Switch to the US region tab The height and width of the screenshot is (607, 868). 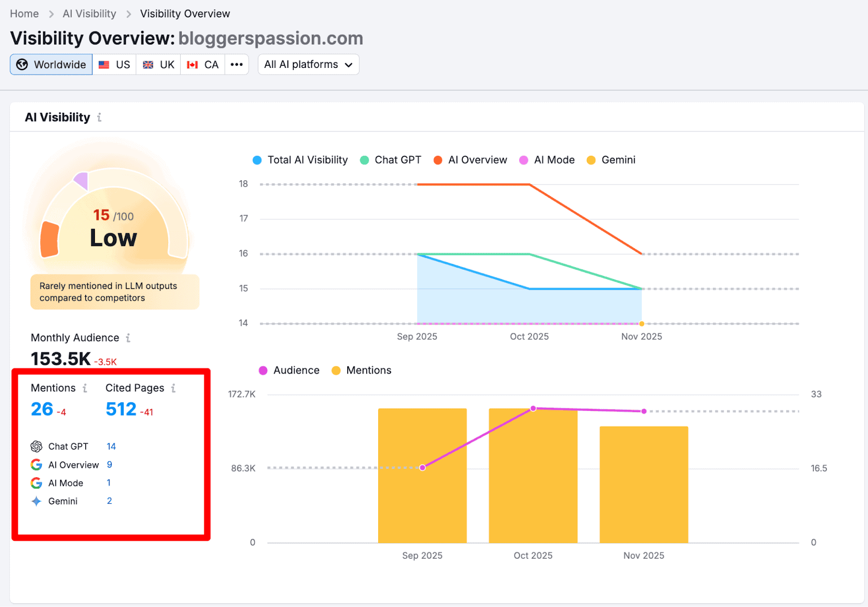[x=114, y=65]
